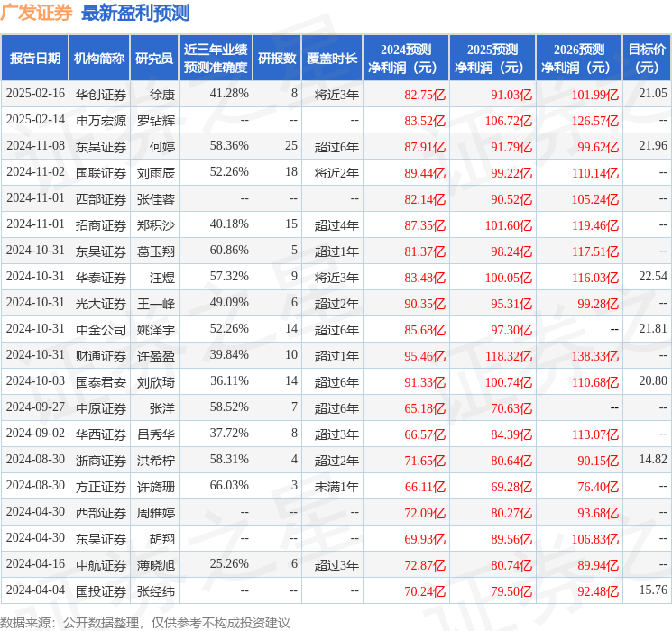The height and width of the screenshot is (631, 672).
Task: Click analyst name 吕秀华
Action: tap(155, 434)
